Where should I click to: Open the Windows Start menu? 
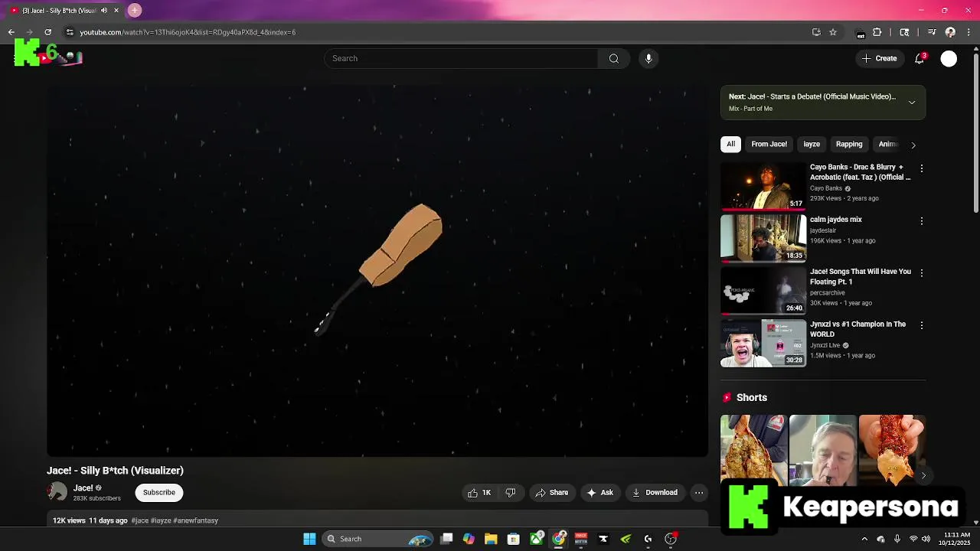[309, 539]
